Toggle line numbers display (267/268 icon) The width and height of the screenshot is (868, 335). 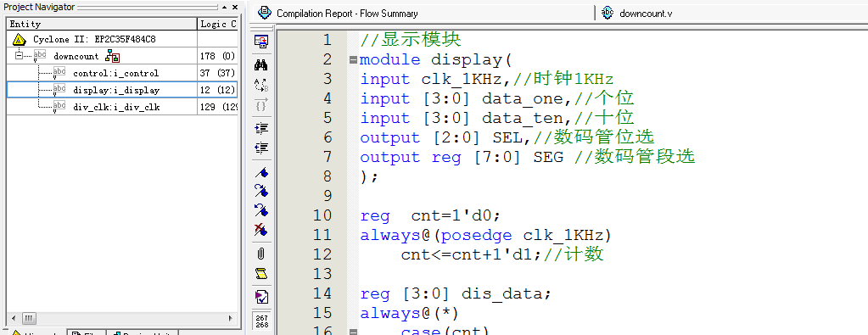[262, 321]
